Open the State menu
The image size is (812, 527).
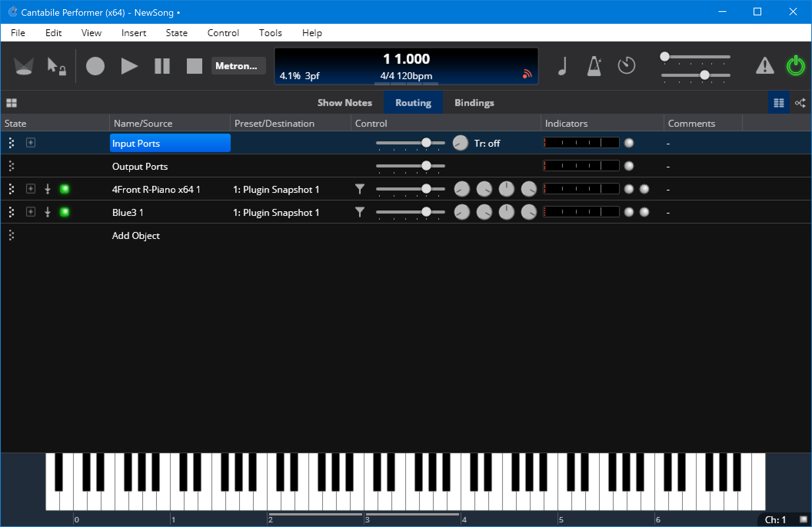tap(176, 33)
